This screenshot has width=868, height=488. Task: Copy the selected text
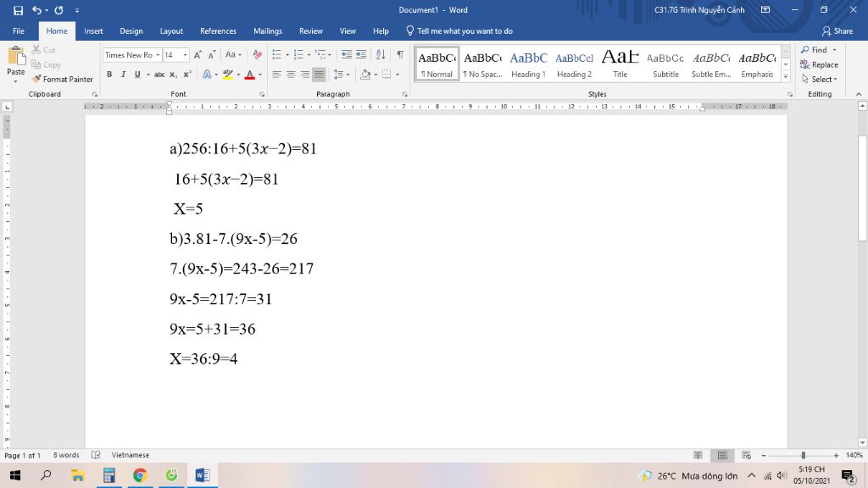(46, 64)
